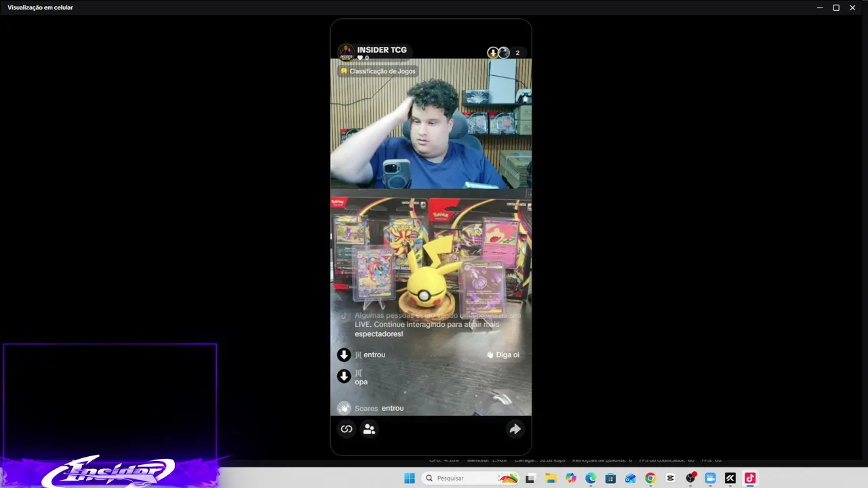Viewport: 868px width, 488px height.
Task: Maximize the 'Visualização em celular' window
Action: click(836, 7)
